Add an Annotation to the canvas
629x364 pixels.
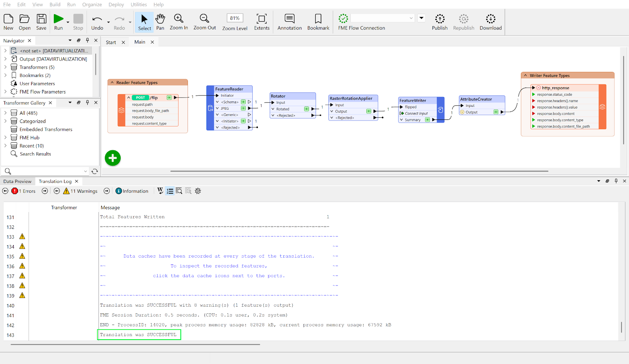point(290,18)
